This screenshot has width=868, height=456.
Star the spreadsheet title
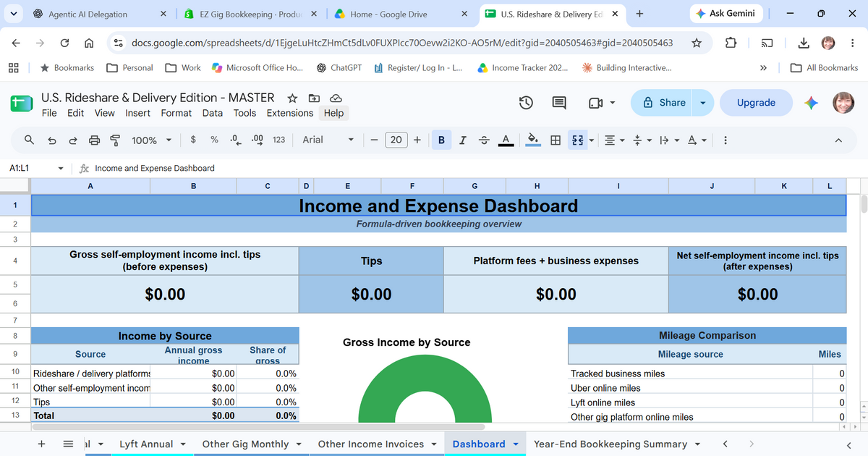pyautogui.click(x=292, y=98)
